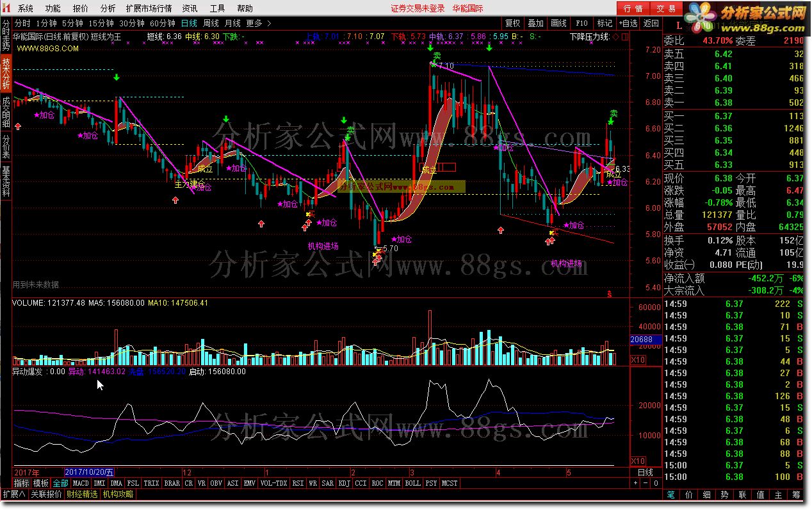Viewport: 812px width, 510px height.
Task: Open the 扩展市场行情 menu
Action: click(149, 8)
